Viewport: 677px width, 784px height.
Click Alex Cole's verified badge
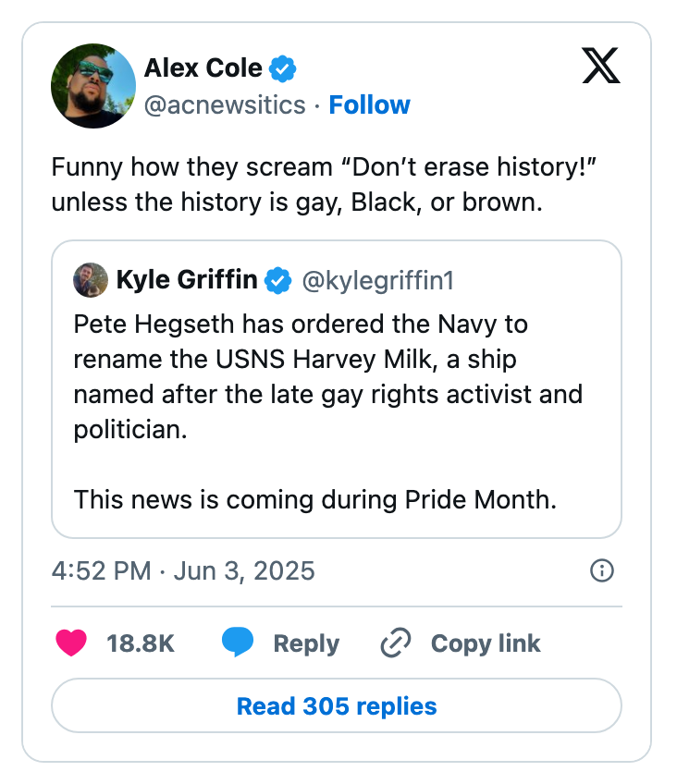pyautogui.click(x=282, y=67)
